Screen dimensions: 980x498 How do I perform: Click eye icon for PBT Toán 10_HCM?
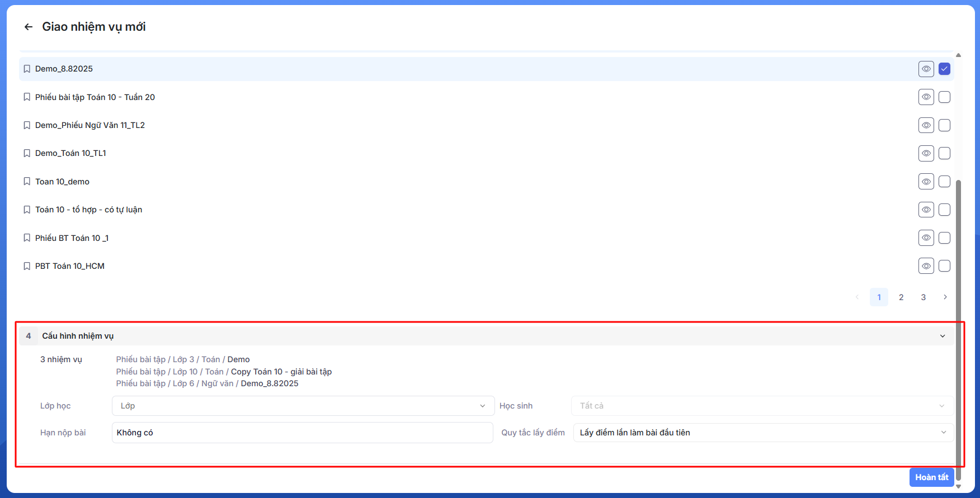(926, 266)
